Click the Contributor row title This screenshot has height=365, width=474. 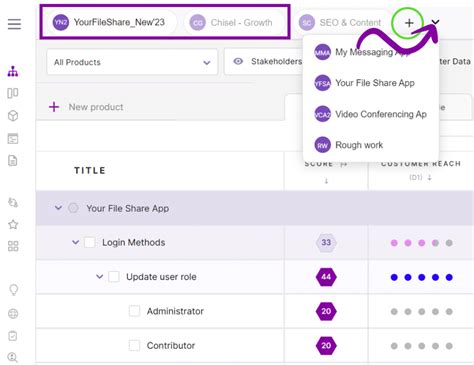point(171,346)
